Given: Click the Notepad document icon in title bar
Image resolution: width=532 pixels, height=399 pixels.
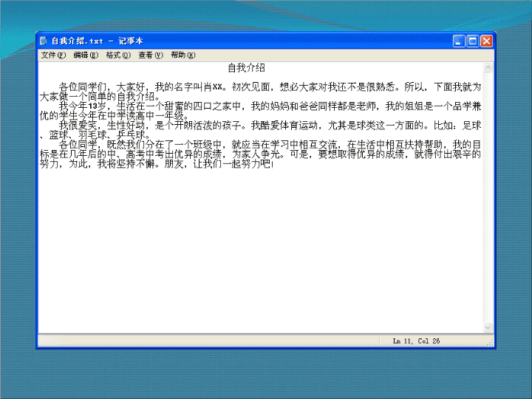Looking at the screenshot, I should coord(44,41).
